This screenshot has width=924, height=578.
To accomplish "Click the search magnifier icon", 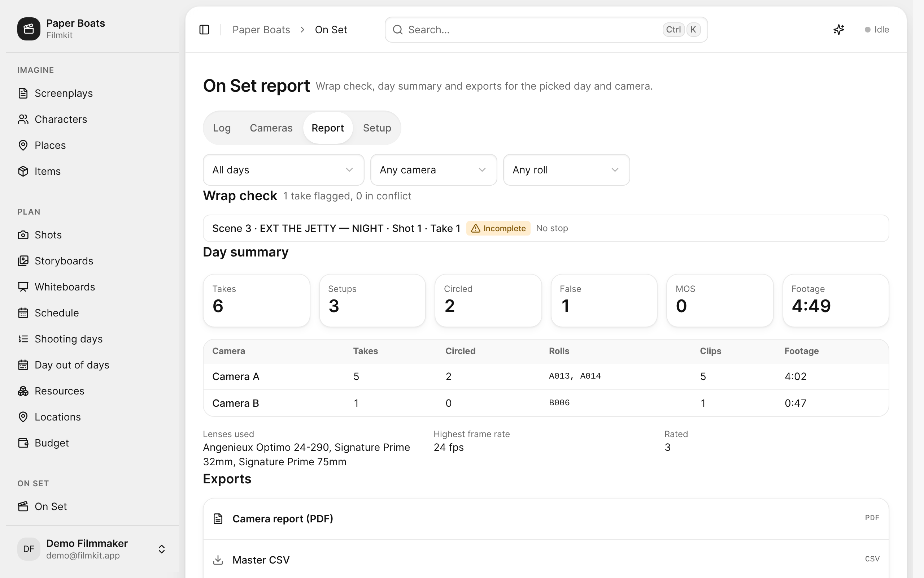I will pyautogui.click(x=397, y=29).
